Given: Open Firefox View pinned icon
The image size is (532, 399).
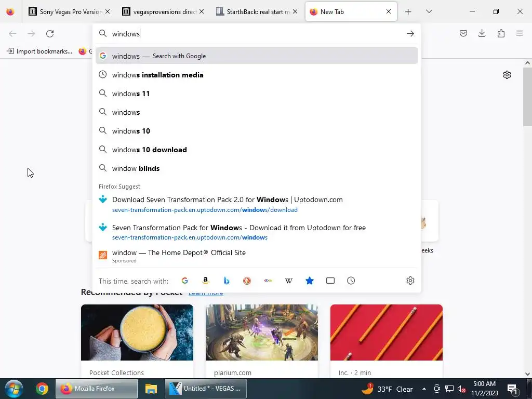Looking at the screenshot, I should (x=10, y=12).
